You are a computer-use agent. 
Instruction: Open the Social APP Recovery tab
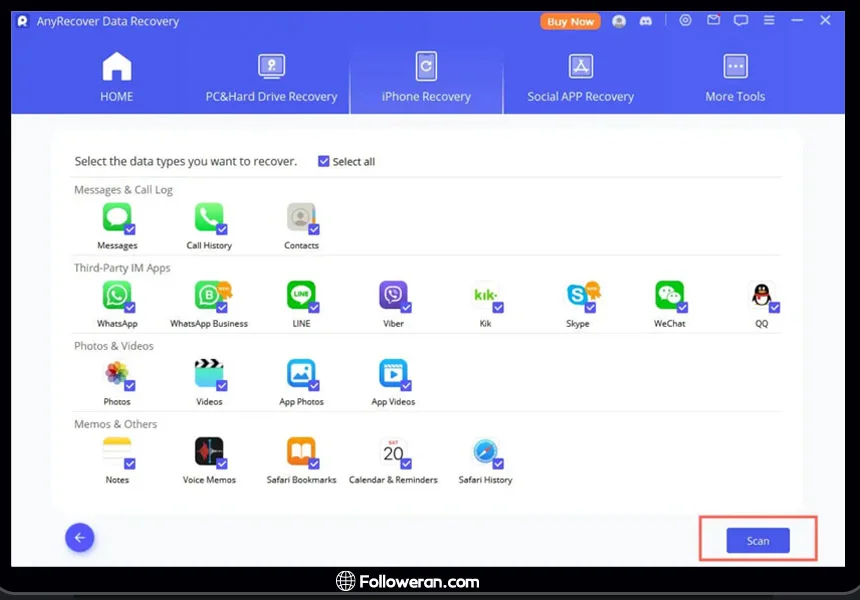pos(580,79)
